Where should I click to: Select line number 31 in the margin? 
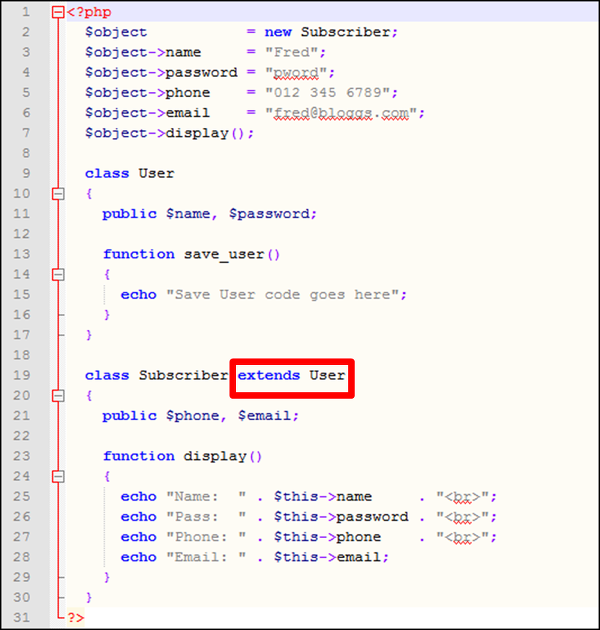[x=21, y=618]
